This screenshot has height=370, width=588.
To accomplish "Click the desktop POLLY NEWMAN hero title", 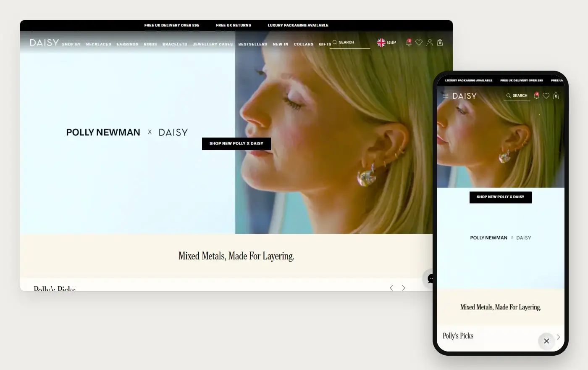I will tap(103, 132).
